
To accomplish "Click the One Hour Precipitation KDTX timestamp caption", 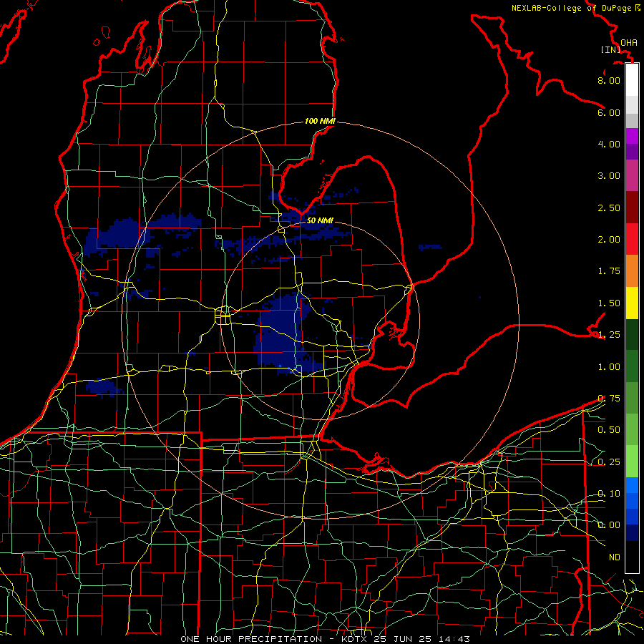I will 325,639.
